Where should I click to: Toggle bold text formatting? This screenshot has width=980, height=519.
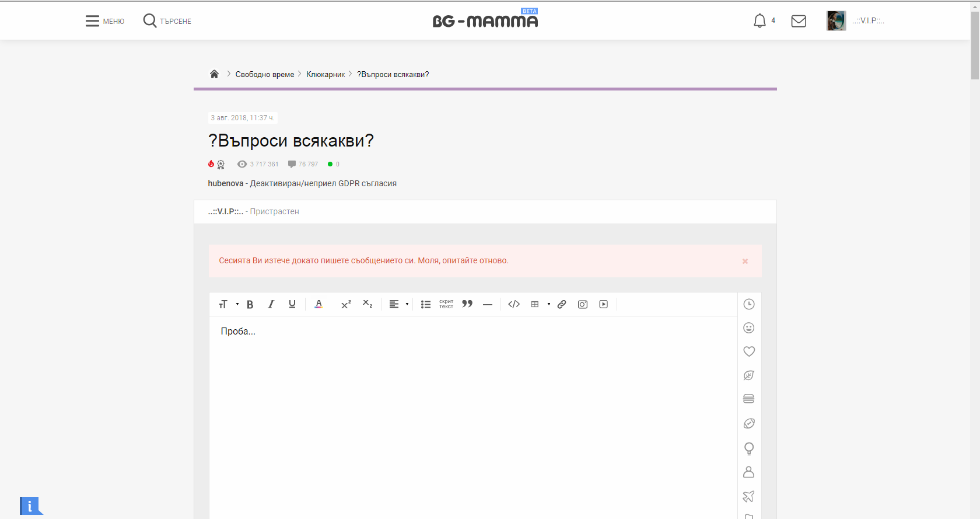pyautogui.click(x=250, y=304)
